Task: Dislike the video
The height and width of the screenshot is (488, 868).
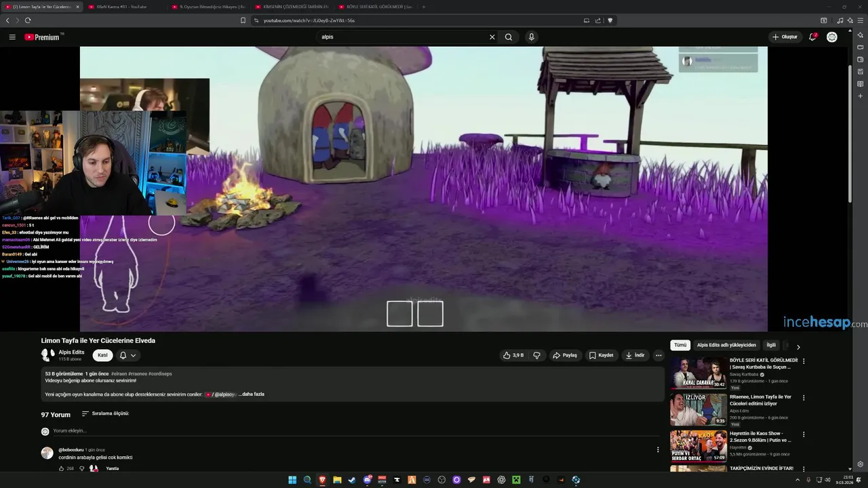Action: tap(536, 355)
